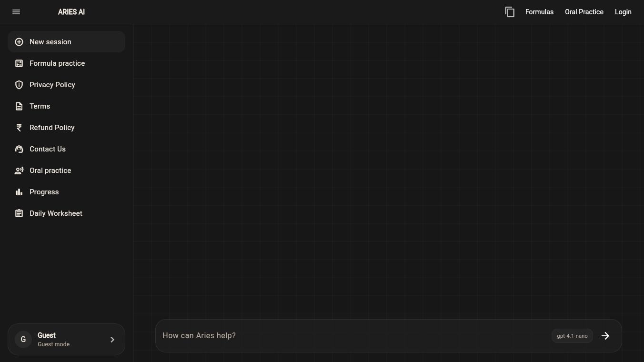The width and height of the screenshot is (644, 362).
Task: Click the Privacy Policy shield icon
Action: point(19,85)
